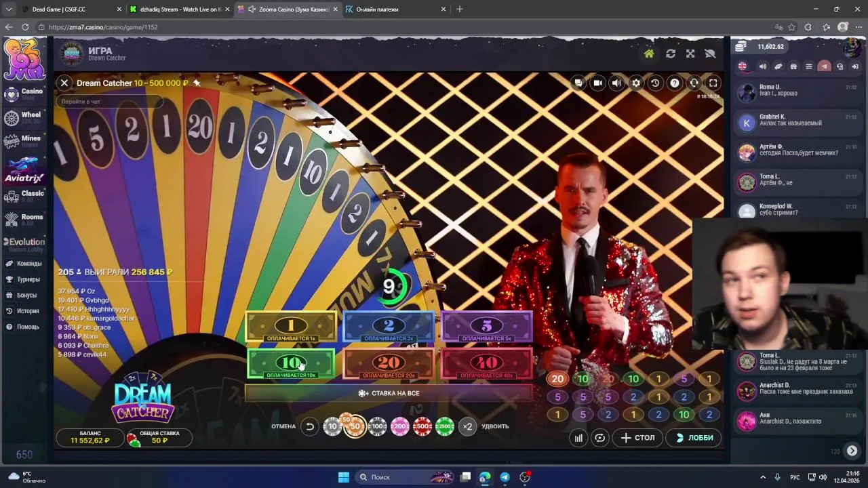Open the Classic game in sidebar
Screen dimensions: 868x488
click(x=24, y=196)
